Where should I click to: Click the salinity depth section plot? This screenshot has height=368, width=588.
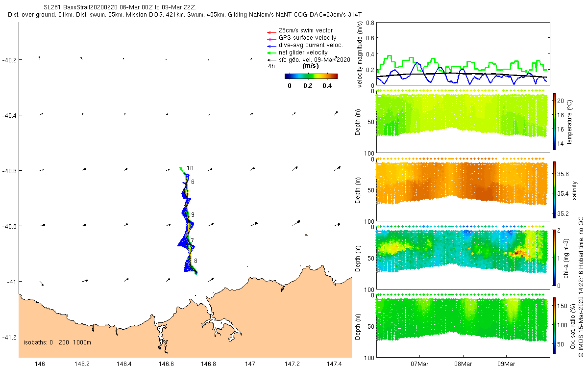tap(461, 183)
